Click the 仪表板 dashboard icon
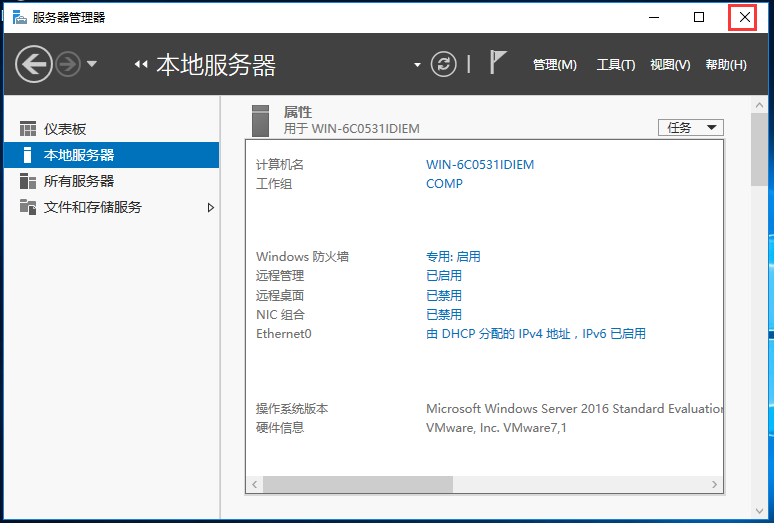774x523 pixels. [28, 129]
